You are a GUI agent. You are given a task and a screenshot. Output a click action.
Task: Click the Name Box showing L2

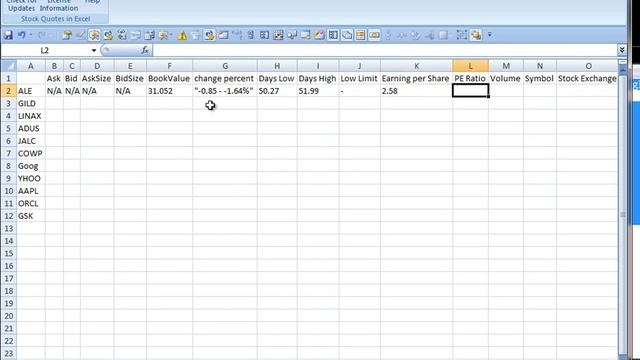click(45, 50)
